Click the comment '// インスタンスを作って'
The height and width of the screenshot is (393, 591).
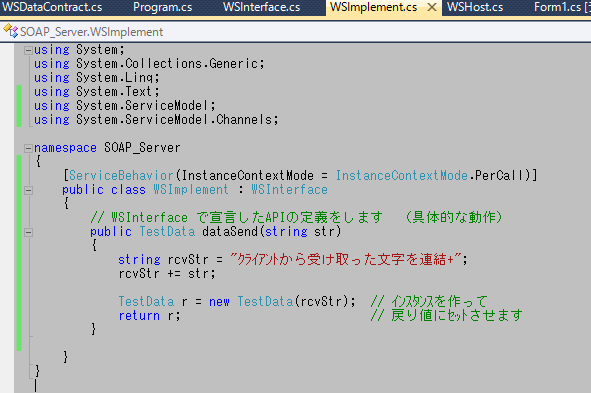point(429,301)
